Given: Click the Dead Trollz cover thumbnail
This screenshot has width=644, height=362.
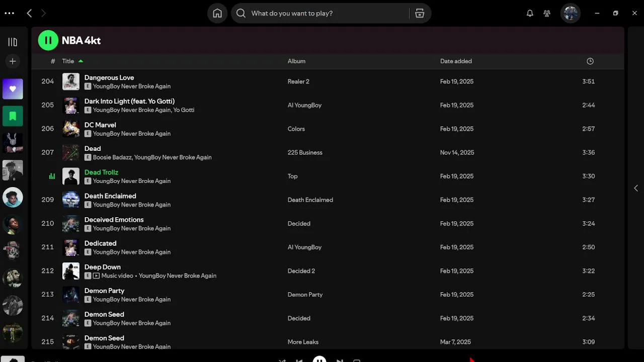Looking at the screenshot, I should [x=71, y=176].
